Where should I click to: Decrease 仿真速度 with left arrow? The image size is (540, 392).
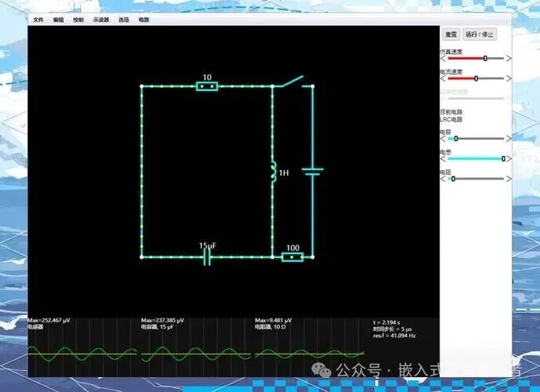[x=443, y=59]
